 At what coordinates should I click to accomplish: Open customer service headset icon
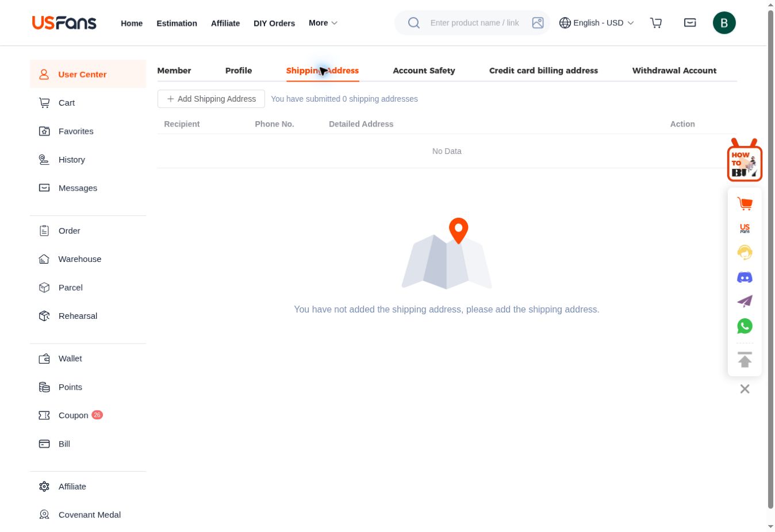(745, 252)
